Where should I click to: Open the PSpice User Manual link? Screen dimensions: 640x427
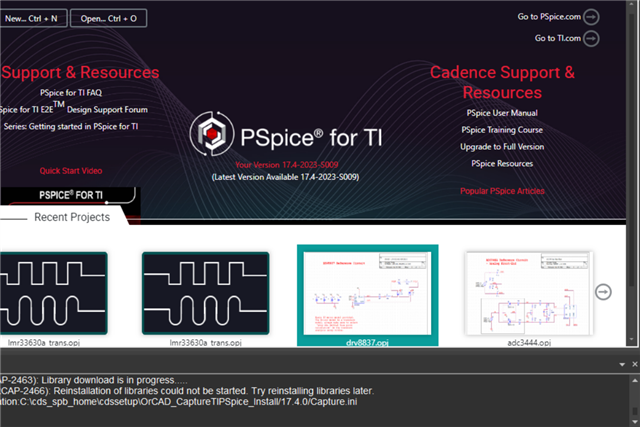[x=502, y=113]
